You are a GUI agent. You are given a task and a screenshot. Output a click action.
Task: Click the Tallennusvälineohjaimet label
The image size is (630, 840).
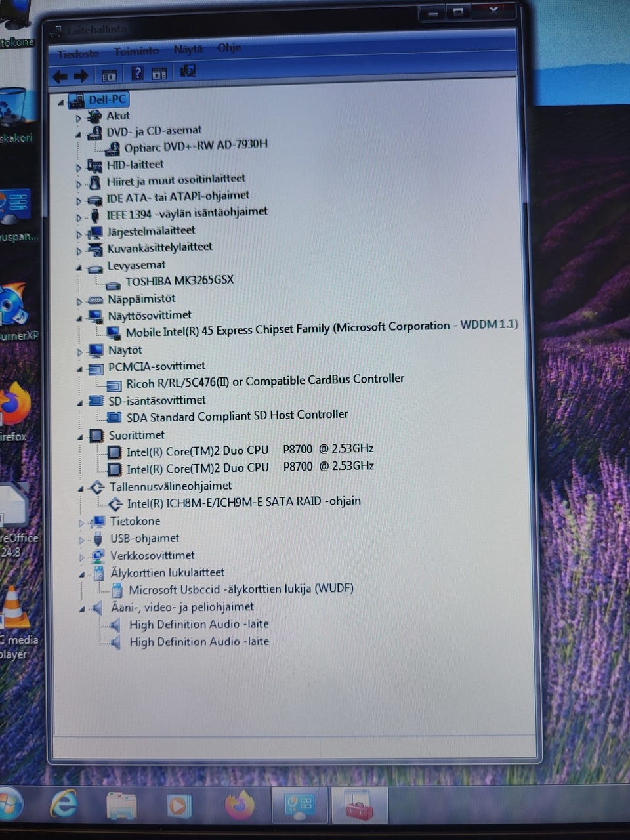click(171, 486)
